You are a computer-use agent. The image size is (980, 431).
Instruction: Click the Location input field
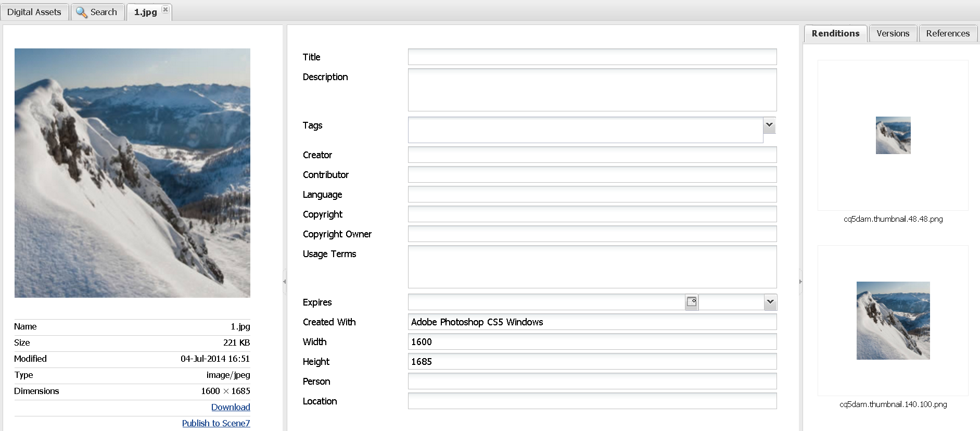(592, 401)
